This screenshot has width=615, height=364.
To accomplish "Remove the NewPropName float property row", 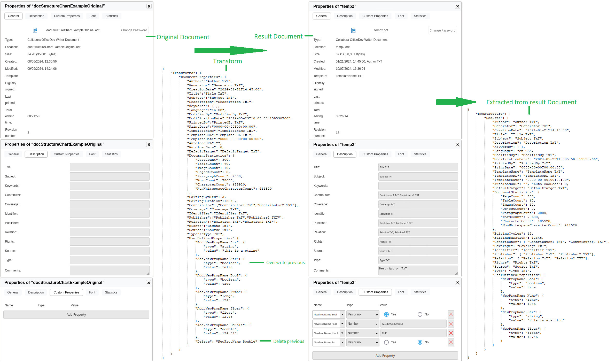I will pos(451,324).
